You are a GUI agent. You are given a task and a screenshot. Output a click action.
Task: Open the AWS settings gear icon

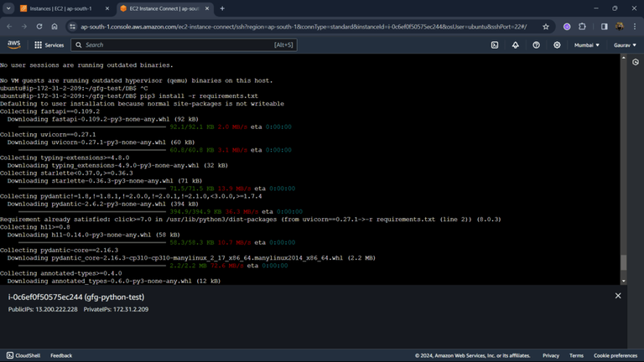pos(556,45)
